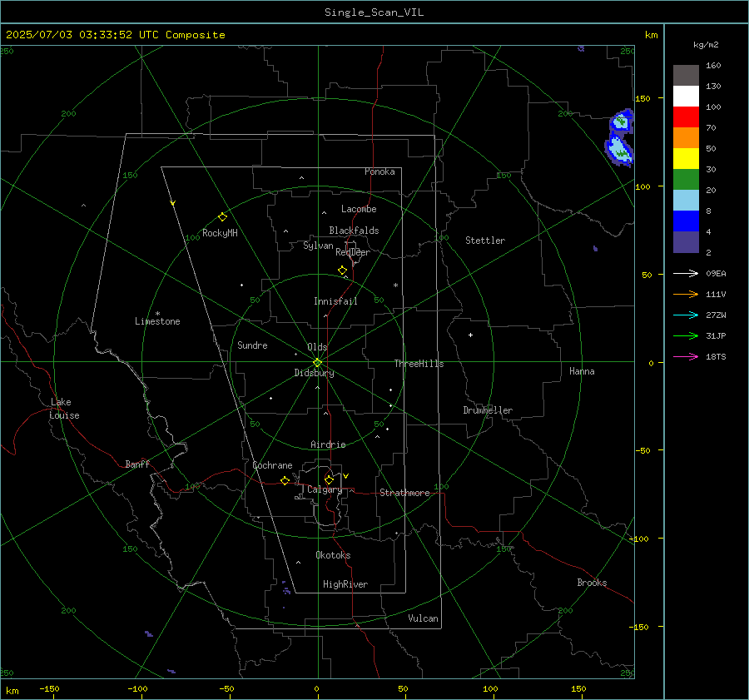Click the Olds city label

pos(317,347)
